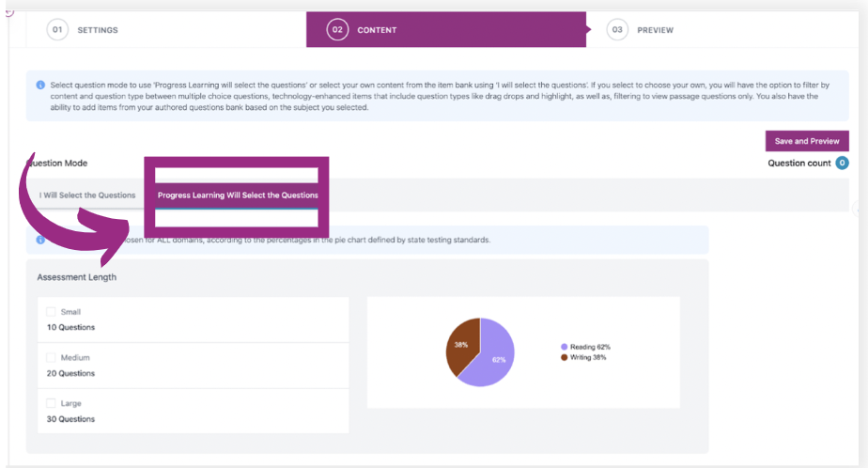Image resolution: width=868 pixels, height=468 pixels.
Task: Click the 01 step number circle
Action: [x=58, y=30]
